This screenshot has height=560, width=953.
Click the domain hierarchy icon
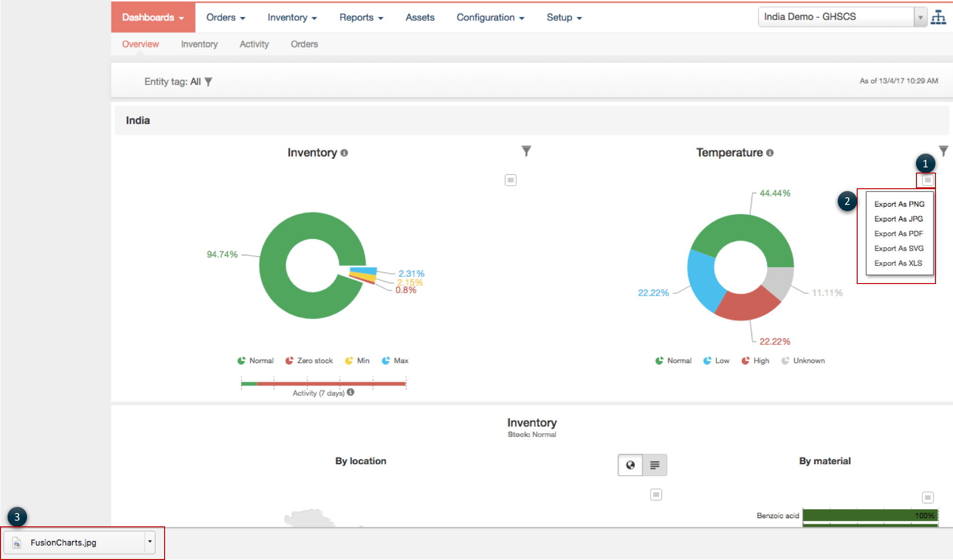(x=938, y=18)
